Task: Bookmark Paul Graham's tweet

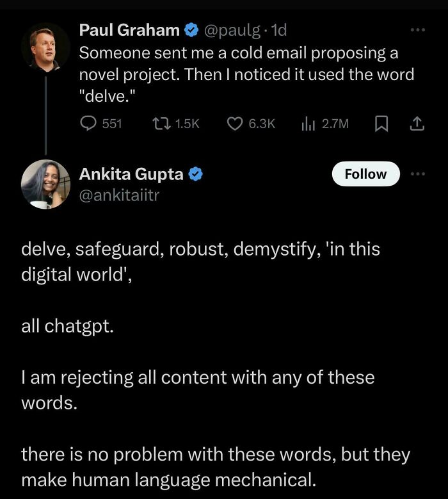Action: tap(383, 123)
